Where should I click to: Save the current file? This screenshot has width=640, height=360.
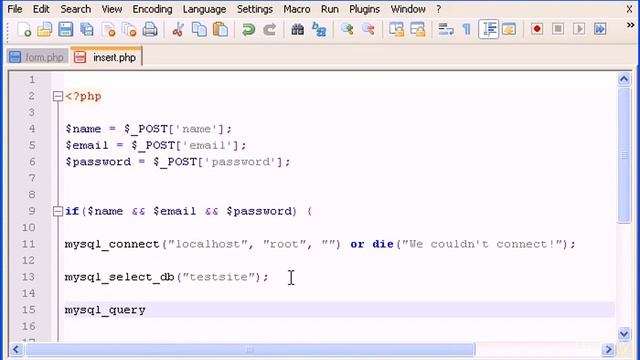[x=66, y=29]
